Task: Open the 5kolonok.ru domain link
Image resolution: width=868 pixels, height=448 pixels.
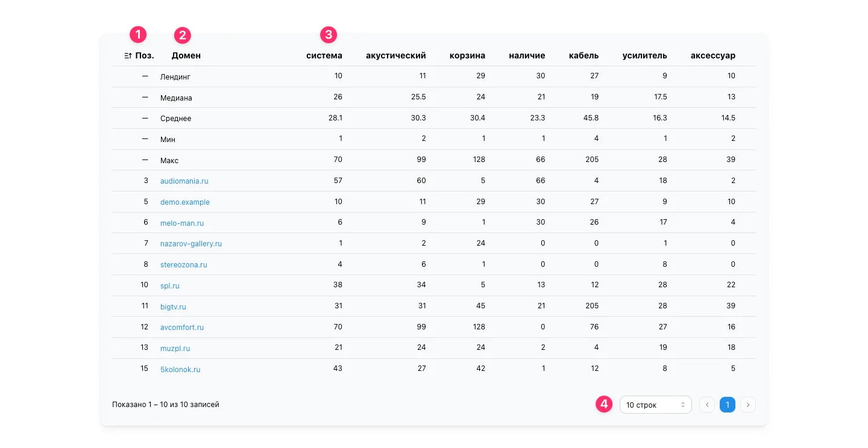Action: (180, 370)
